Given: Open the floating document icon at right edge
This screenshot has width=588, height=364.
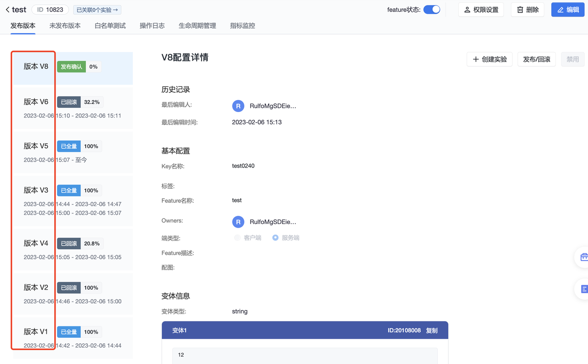Looking at the screenshot, I should point(584,289).
